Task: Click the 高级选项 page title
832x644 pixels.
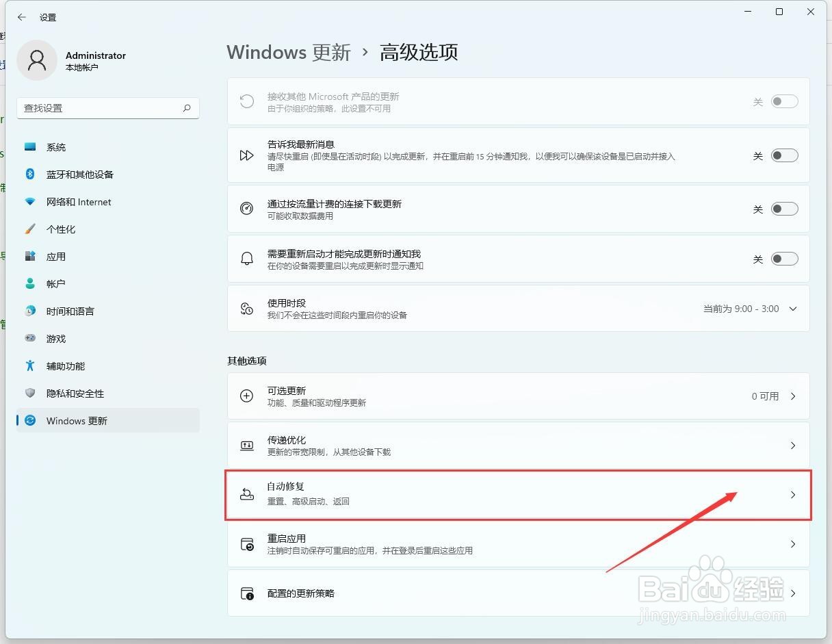Action: 419,52
